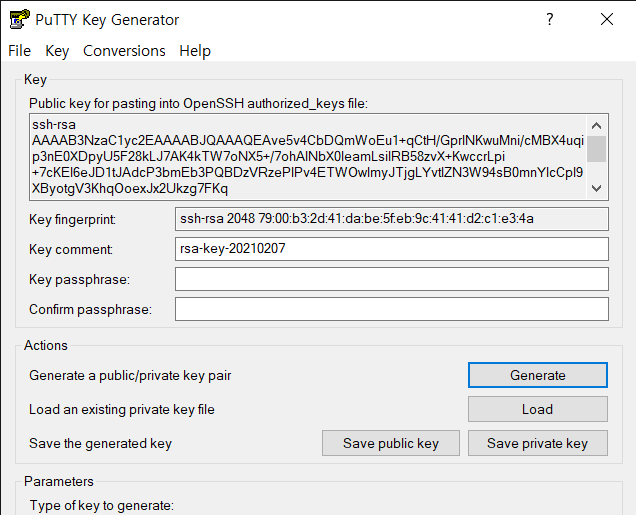The height and width of the screenshot is (515, 636).
Task: Click 'Generate a public/private key pair' text
Action: click(130, 376)
